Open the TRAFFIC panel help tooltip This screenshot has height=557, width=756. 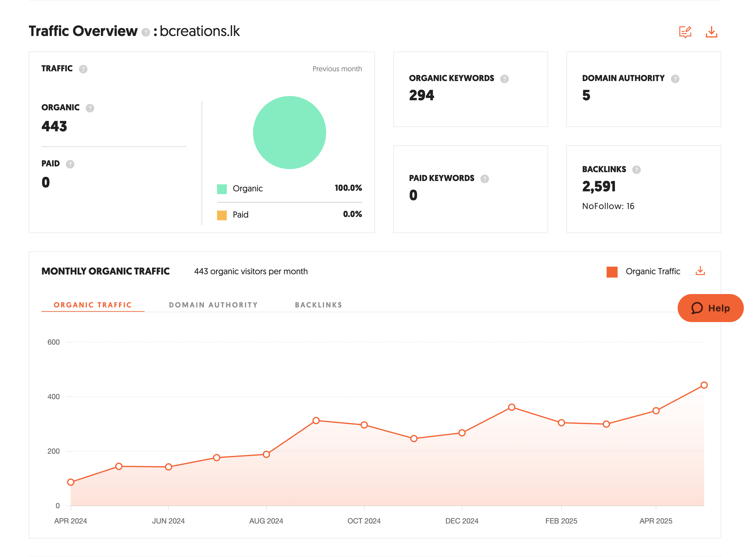(83, 69)
